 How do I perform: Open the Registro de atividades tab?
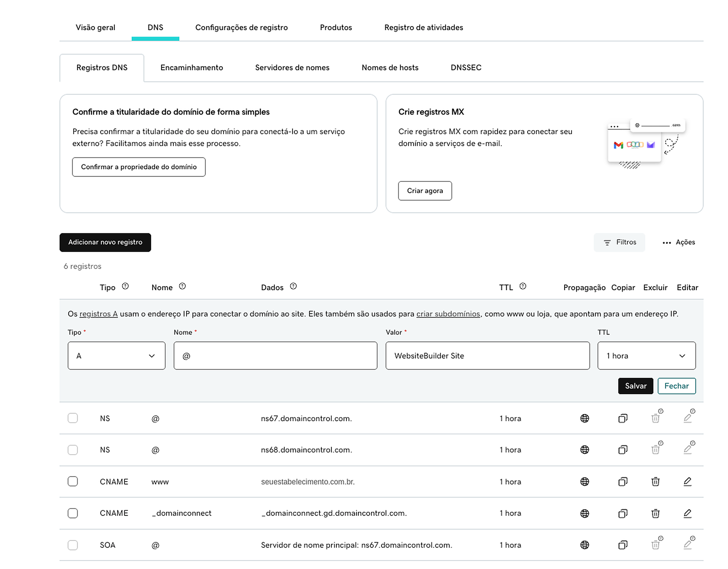[423, 27]
